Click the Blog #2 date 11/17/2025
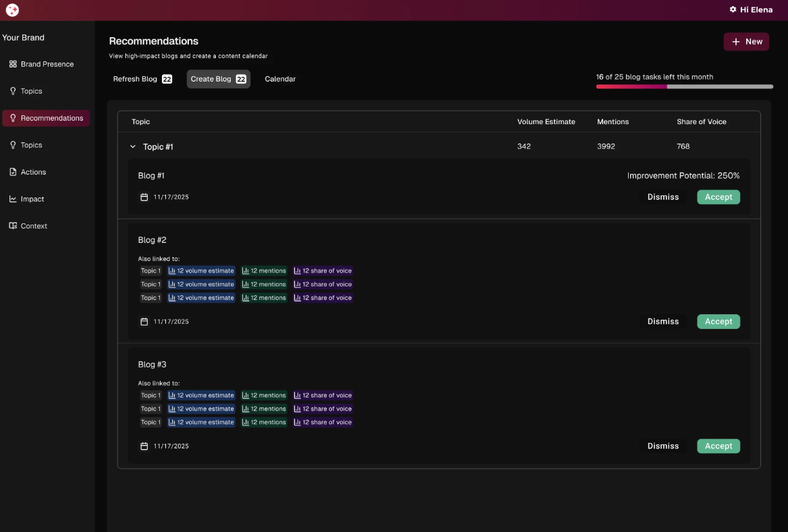 [171, 322]
